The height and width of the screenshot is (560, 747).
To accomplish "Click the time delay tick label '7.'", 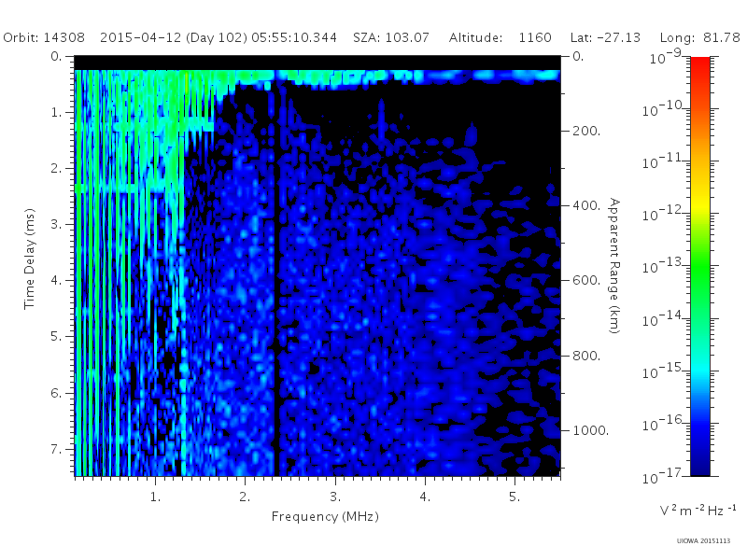I will (56, 449).
